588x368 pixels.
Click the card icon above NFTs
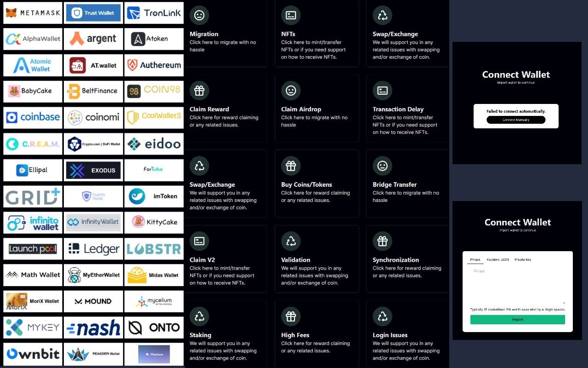(291, 15)
